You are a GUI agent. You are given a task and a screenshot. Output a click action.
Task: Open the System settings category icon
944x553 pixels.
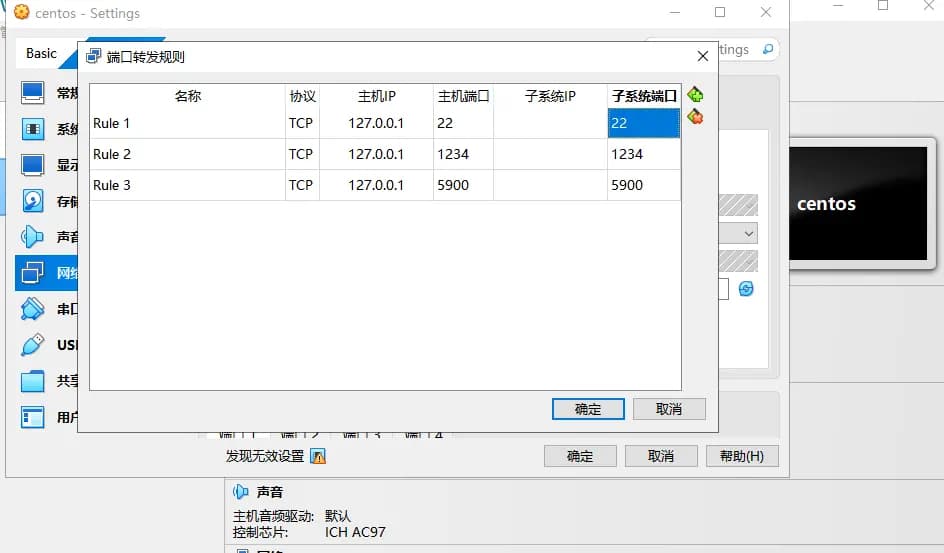[33, 129]
